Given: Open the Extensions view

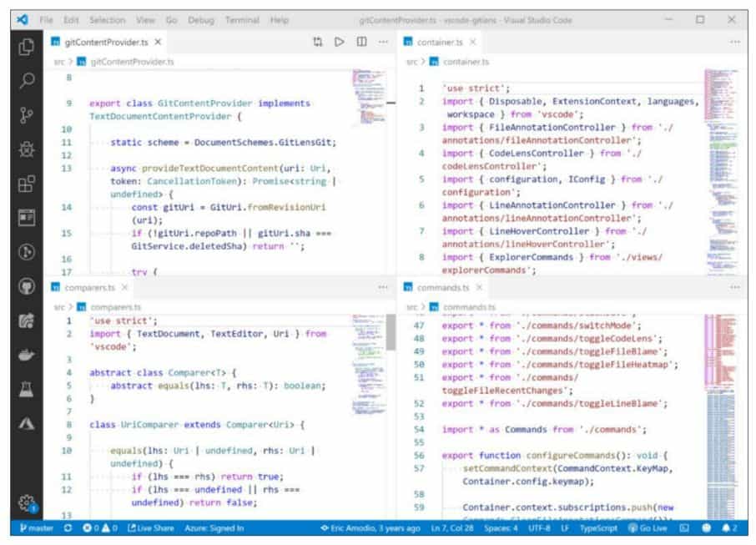Looking at the screenshot, I should [27, 184].
